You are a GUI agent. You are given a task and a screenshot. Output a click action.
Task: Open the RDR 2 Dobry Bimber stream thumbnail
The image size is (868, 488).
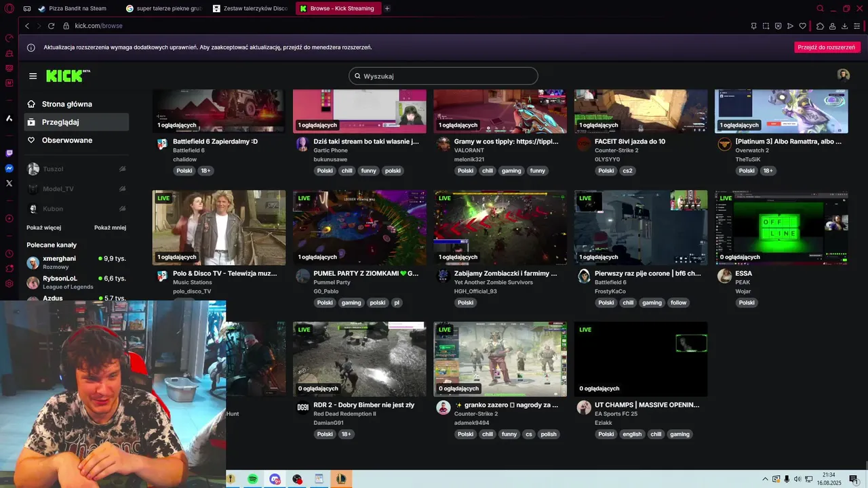(x=359, y=359)
